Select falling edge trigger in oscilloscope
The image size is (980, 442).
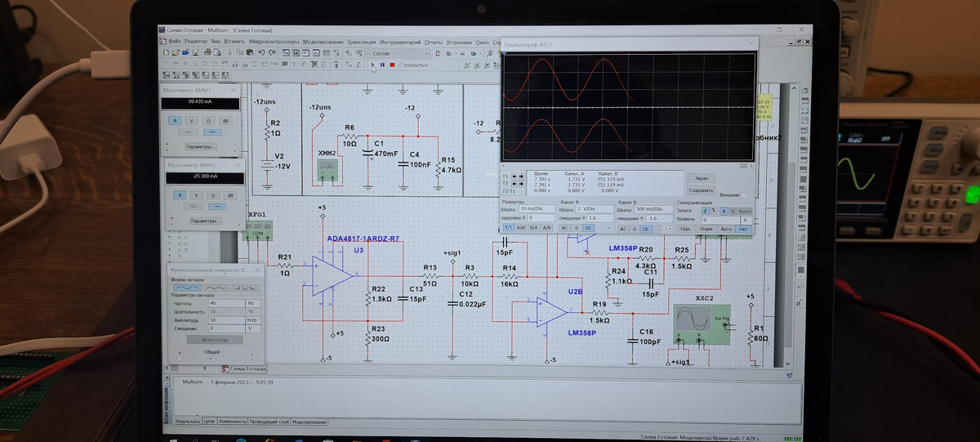coord(714,211)
